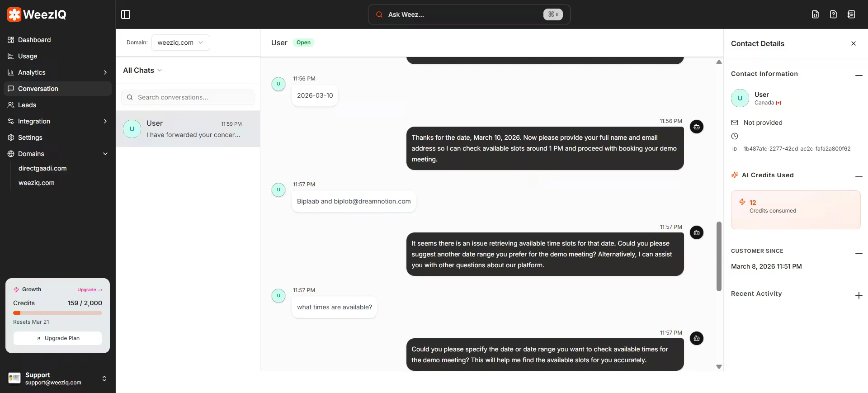
Task: Open the Conversation page
Action: click(x=57, y=89)
